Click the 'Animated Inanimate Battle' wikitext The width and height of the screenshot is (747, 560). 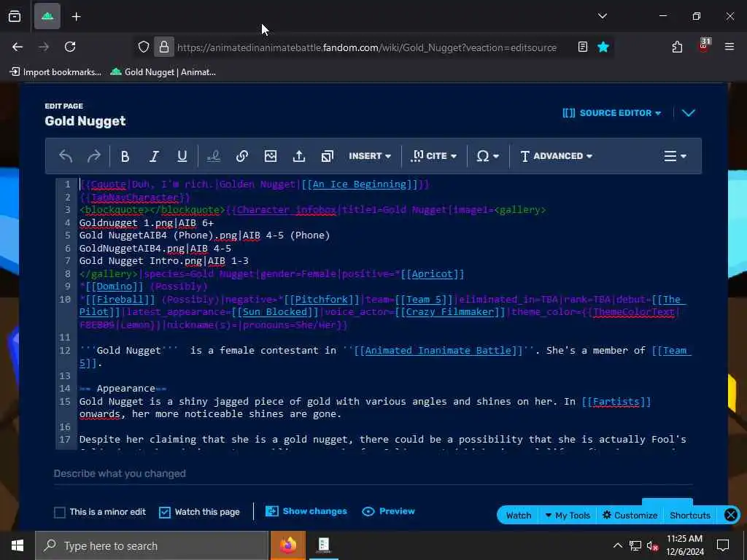438,351
